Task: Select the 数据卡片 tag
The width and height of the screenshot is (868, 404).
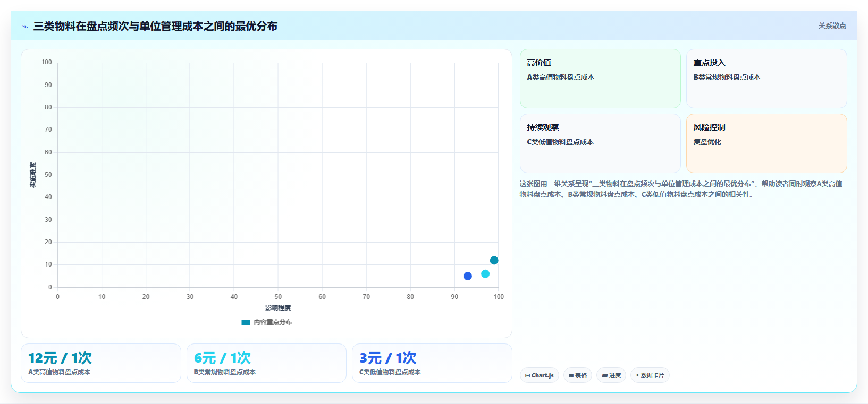Action: tap(650, 375)
